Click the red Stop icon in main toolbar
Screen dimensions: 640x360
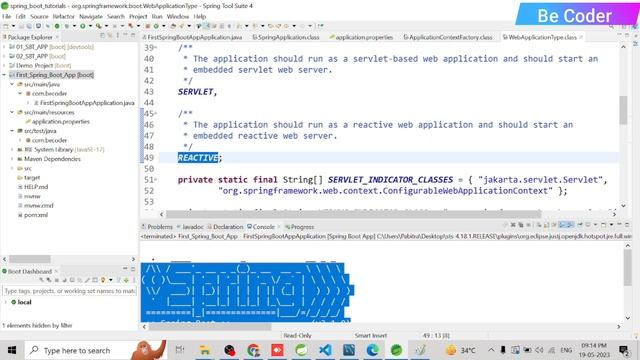point(148,26)
